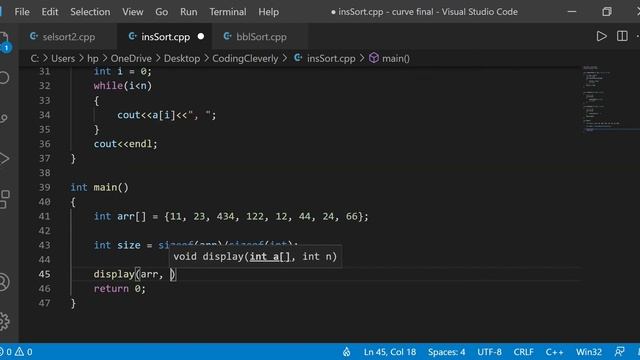640x360 pixels.
Task: Open errors and warnings count in status bar
Action: pos(16,352)
